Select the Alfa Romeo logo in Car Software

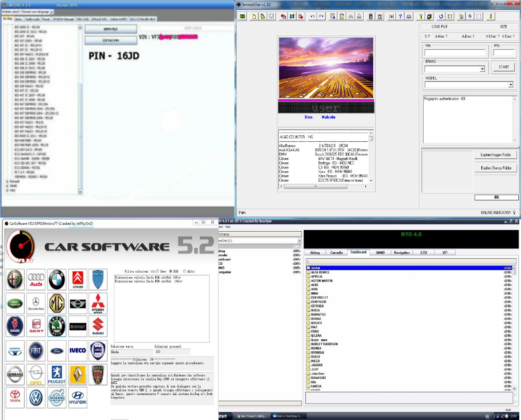(x=15, y=280)
